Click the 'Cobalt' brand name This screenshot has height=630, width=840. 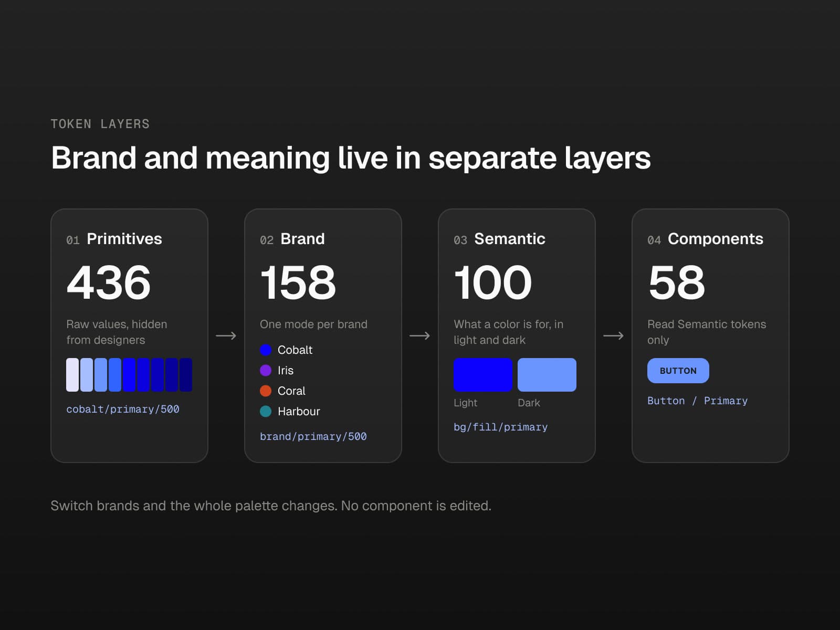(x=295, y=350)
